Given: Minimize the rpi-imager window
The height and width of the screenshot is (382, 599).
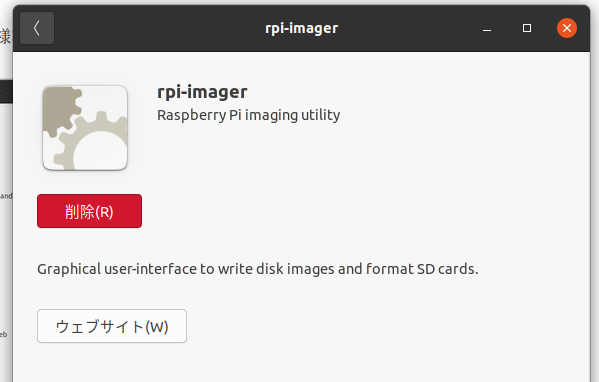Looking at the screenshot, I should coord(487,28).
